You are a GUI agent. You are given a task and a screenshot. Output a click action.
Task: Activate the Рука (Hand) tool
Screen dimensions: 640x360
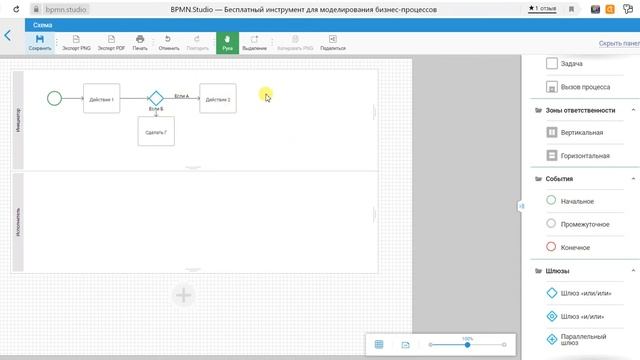[x=227, y=43]
